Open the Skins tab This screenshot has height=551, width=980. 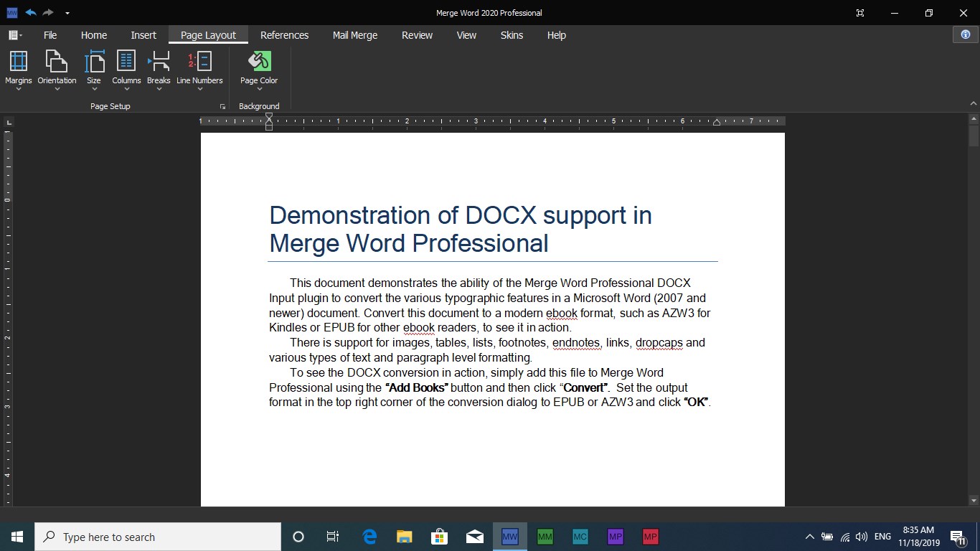pos(512,35)
